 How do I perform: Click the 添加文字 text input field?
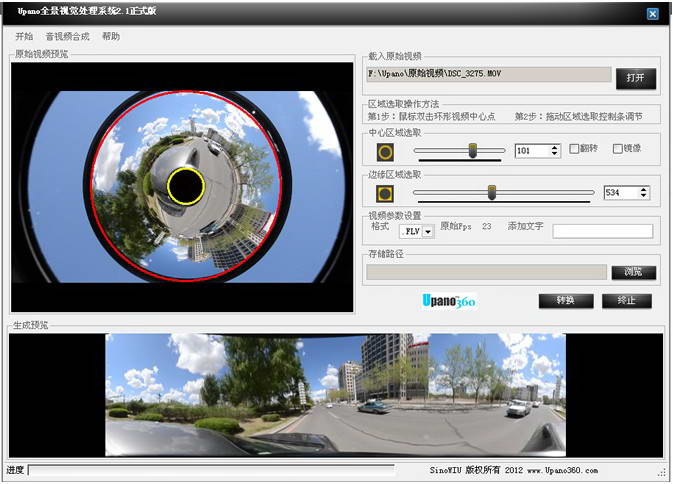click(602, 231)
